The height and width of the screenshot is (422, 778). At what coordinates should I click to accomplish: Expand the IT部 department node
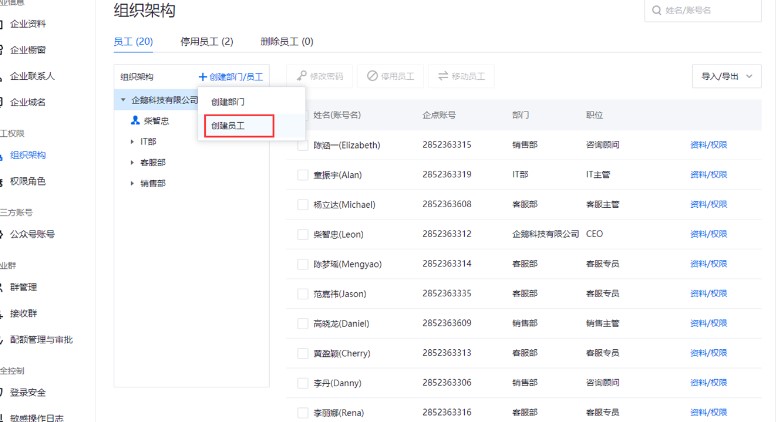[x=132, y=142]
